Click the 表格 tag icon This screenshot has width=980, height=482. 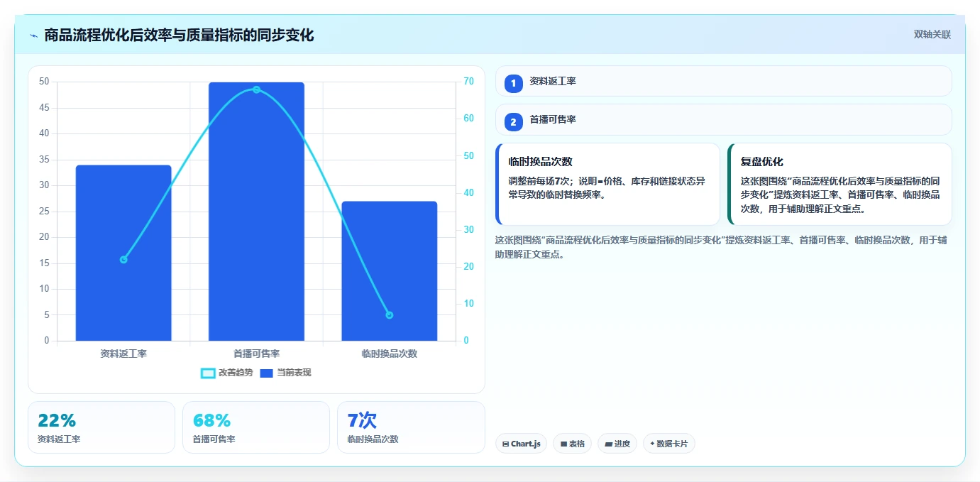coord(563,444)
